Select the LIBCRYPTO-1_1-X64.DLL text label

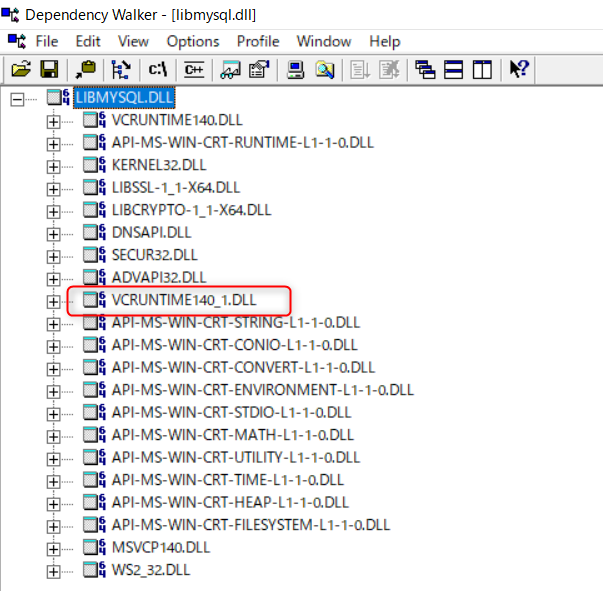(192, 210)
